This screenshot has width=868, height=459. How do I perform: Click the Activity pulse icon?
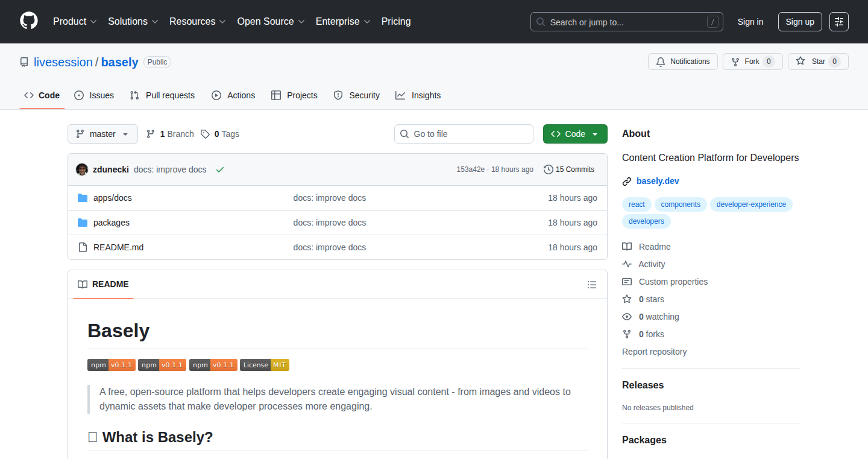[x=627, y=264]
